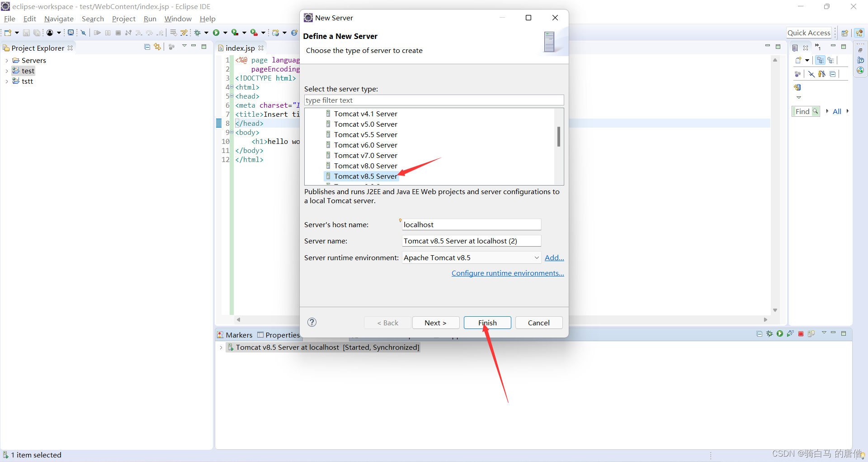Click the server type filter text field
This screenshot has width=868, height=462.
tap(434, 100)
